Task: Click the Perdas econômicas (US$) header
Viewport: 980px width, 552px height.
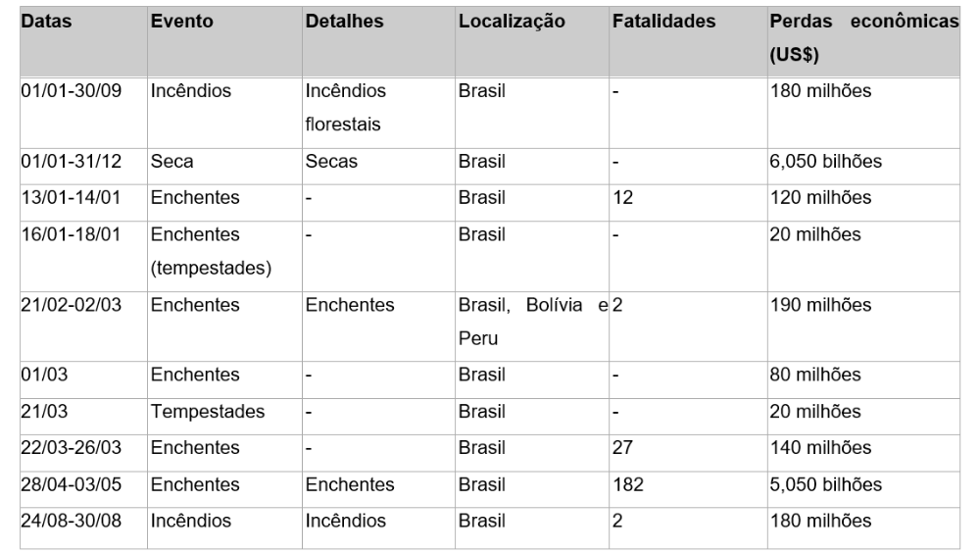Action: (863, 42)
